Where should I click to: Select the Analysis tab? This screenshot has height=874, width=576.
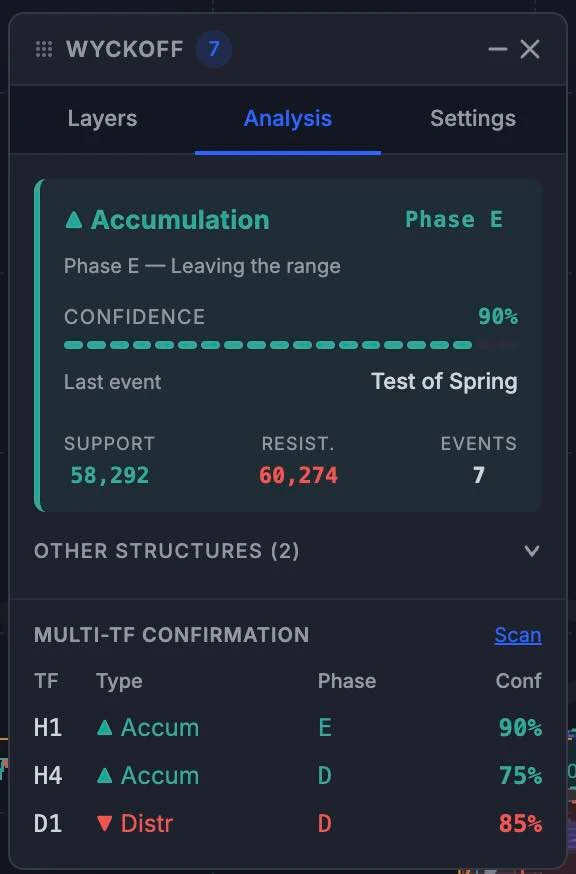(x=288, y=119)
